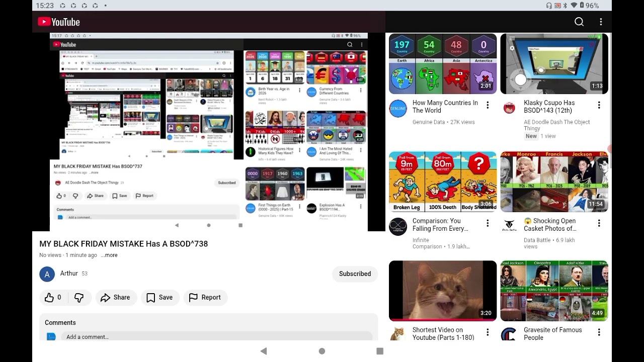Image resolution: width=644 pixels, height=362 pixels.
Task: Click the Genuine Data · 27K views text
Action: tap(444, 122)
